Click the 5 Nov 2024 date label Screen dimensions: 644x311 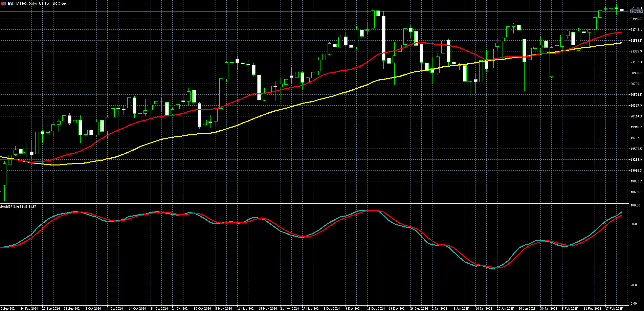(x=224, y=309)
